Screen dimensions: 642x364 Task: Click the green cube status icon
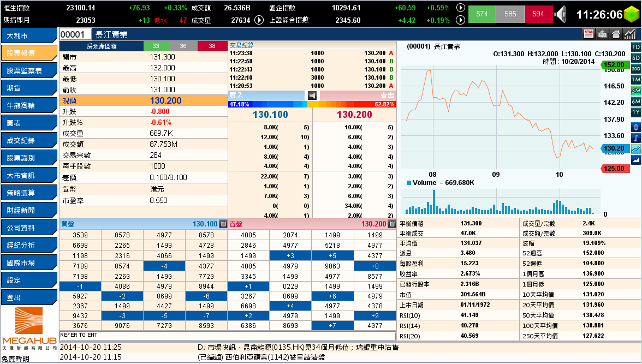click(631, 14)
